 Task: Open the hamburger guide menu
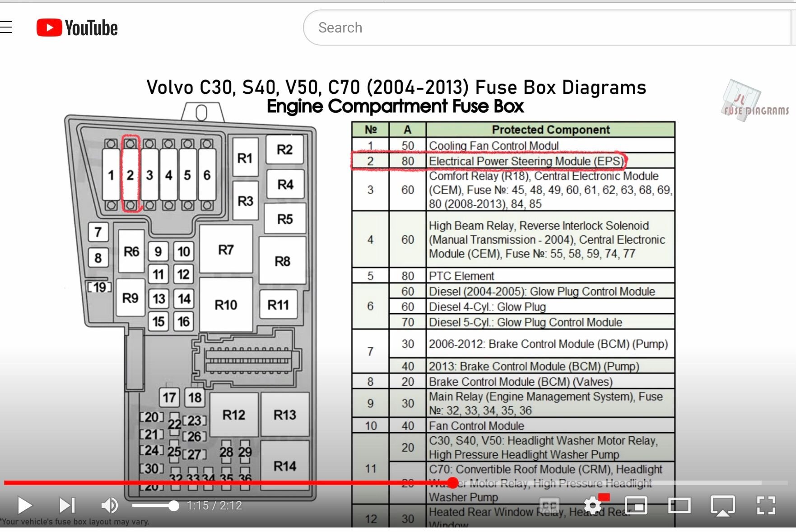[x=6, y=28]
